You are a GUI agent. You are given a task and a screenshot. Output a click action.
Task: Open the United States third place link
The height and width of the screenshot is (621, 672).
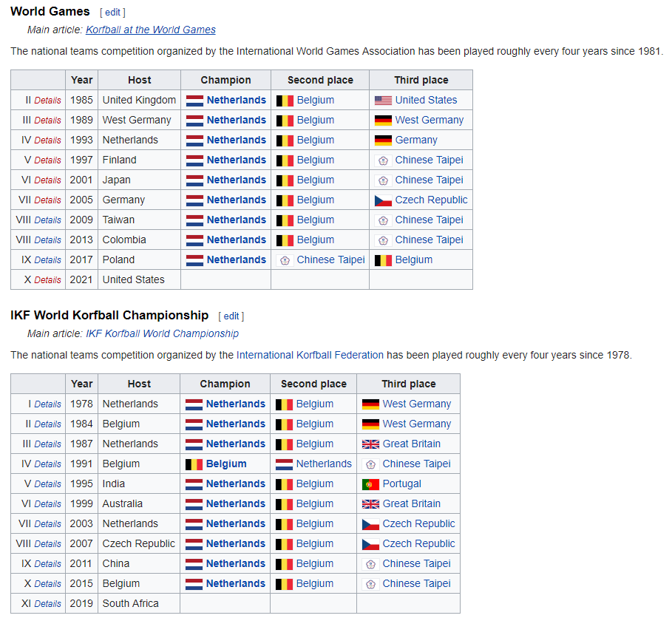426,100
